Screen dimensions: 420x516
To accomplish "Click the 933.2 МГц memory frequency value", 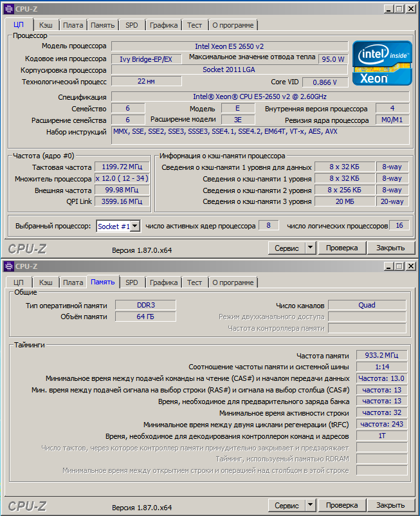I will [381, 355].
